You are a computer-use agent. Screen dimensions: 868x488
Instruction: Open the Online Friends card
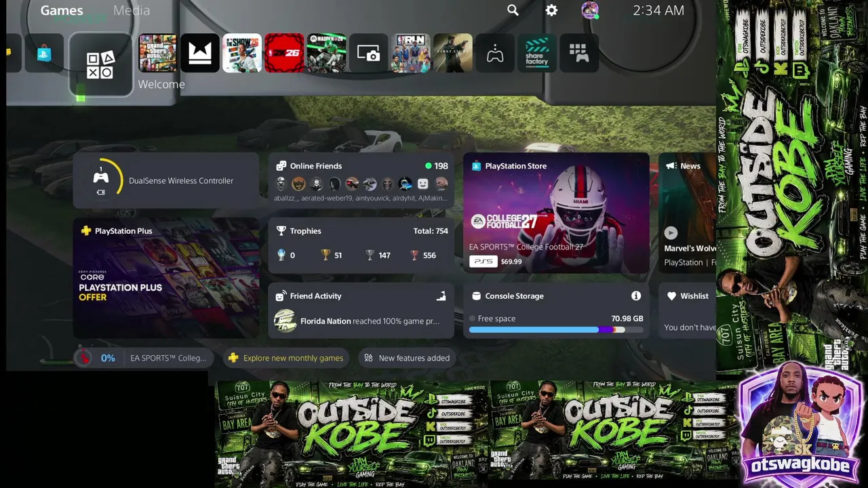pyautogui.click(x=361, y=181)
